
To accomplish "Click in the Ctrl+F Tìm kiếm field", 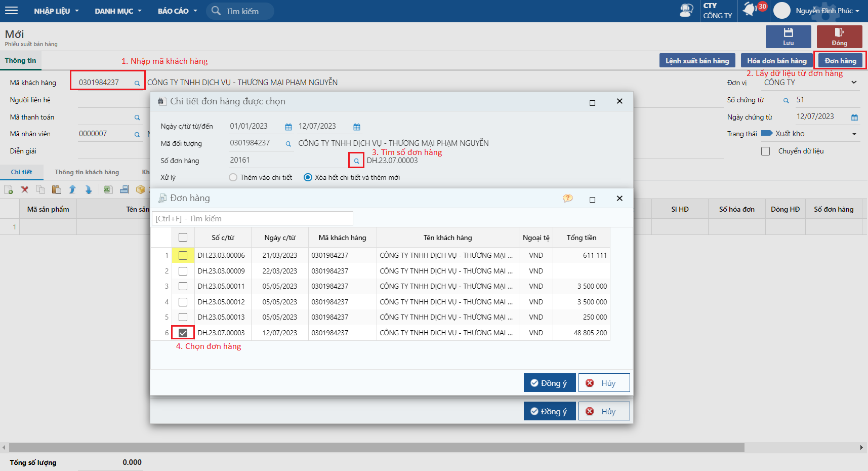I will tap(253, 218).
